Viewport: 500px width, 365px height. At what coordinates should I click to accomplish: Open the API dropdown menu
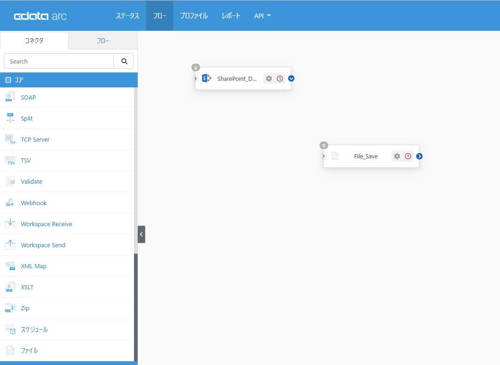tap(262, 16)
